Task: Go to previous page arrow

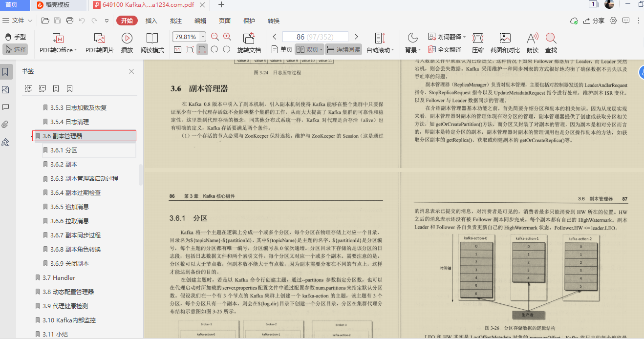Action: click(275, 37)
